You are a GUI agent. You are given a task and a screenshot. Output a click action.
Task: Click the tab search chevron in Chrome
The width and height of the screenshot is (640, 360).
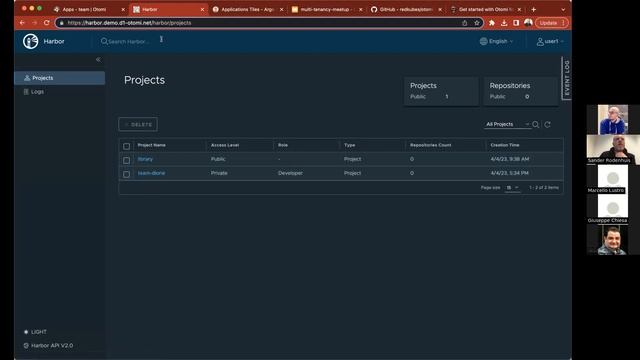click(563, 9)
